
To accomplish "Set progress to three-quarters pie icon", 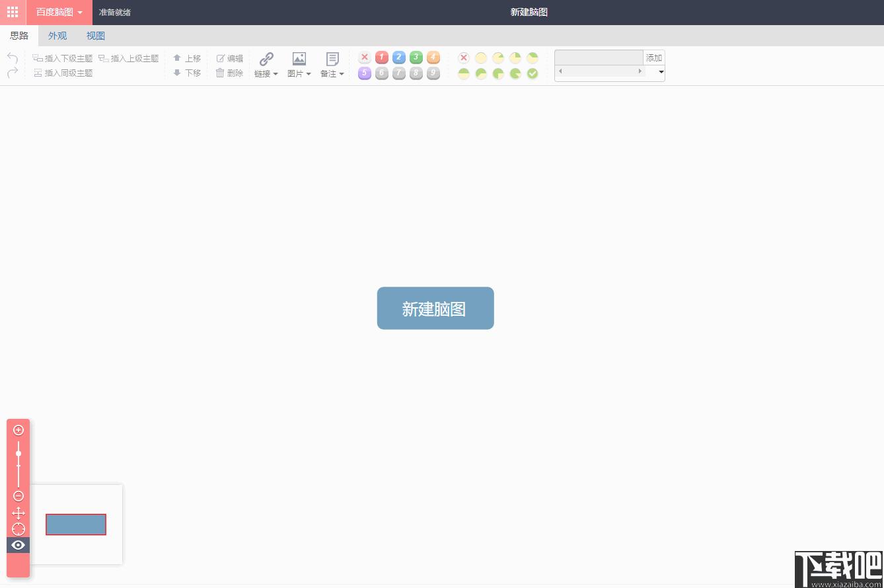I will click(x=498, y=74).
